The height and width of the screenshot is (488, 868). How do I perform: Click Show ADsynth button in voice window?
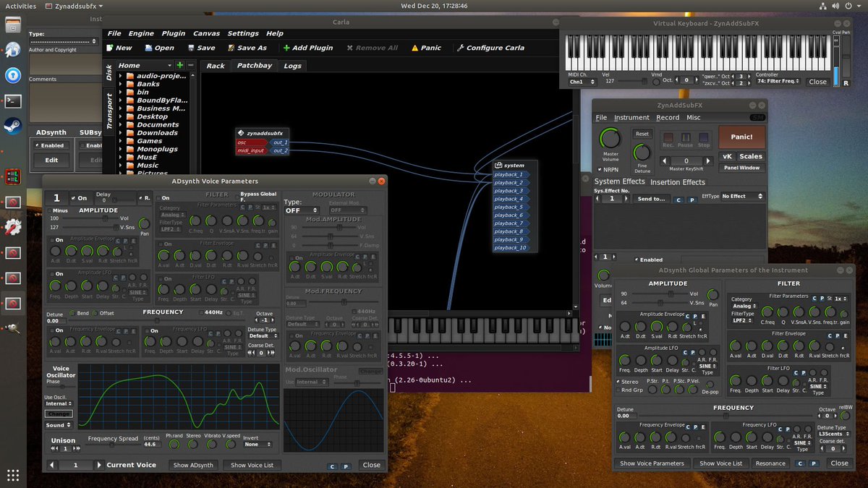coord(193,465)
